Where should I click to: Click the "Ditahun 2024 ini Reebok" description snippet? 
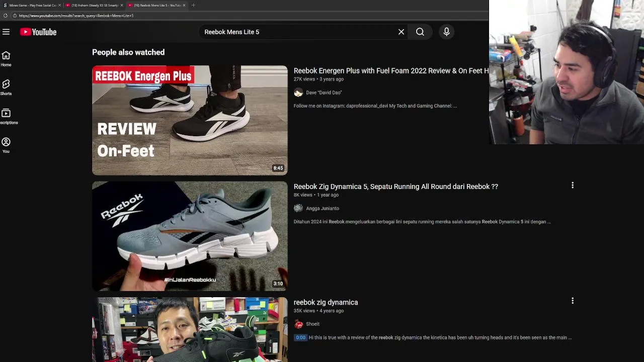click(422, 222)
